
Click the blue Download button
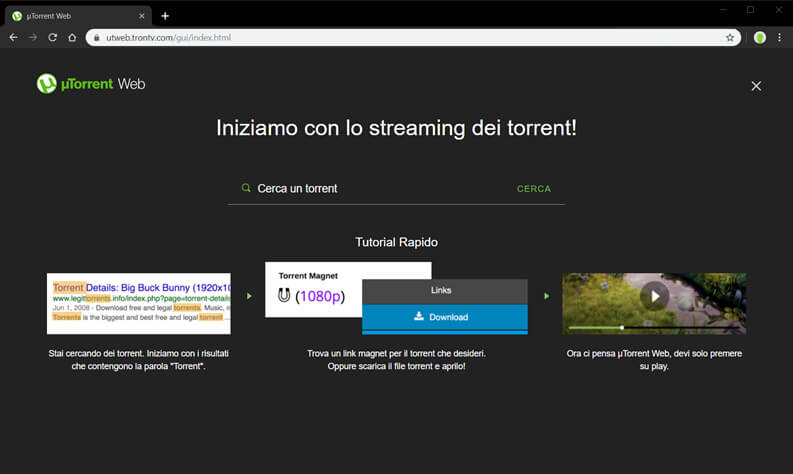pos(445,317)
